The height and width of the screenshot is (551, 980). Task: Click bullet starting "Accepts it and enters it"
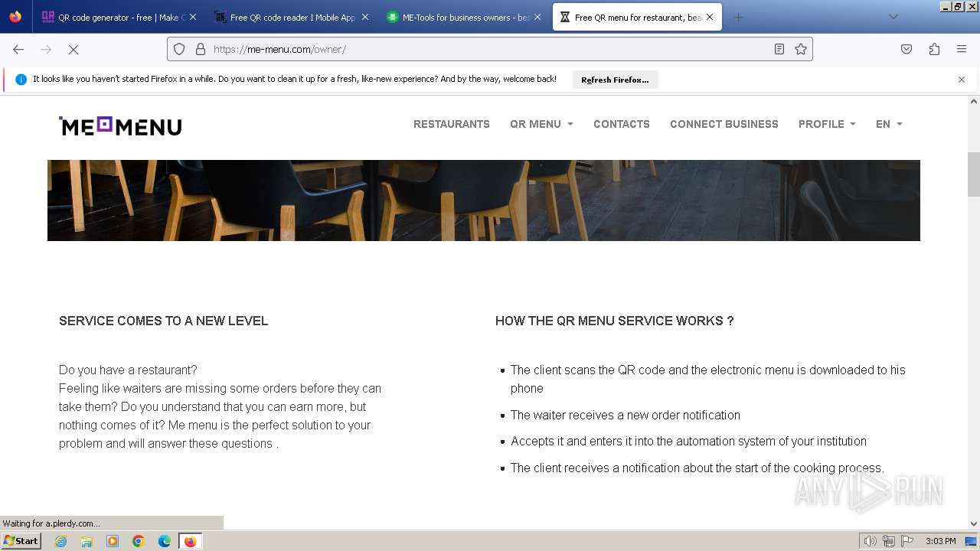(x=688, y=441)
